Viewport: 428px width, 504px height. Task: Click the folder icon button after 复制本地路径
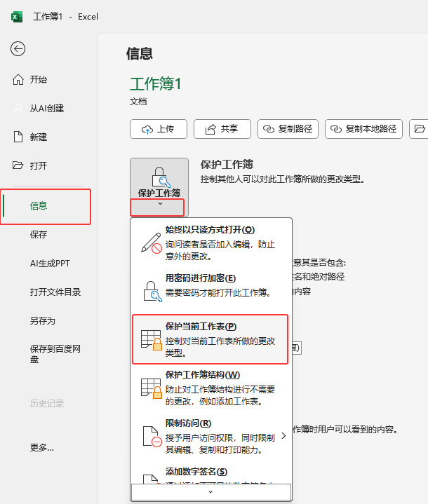tap(419, 129)
